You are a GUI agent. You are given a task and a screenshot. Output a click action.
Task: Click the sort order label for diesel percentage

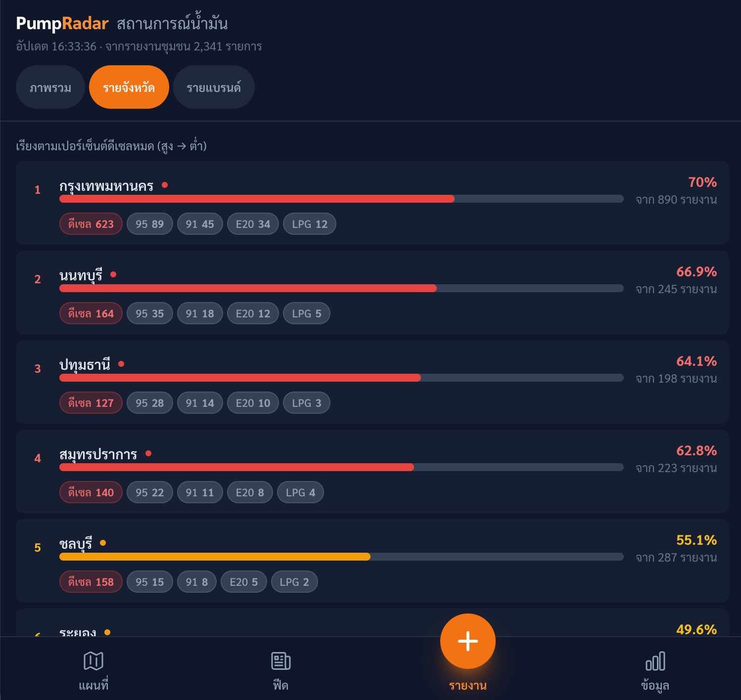pyautogui.click(x=111, y=146)
